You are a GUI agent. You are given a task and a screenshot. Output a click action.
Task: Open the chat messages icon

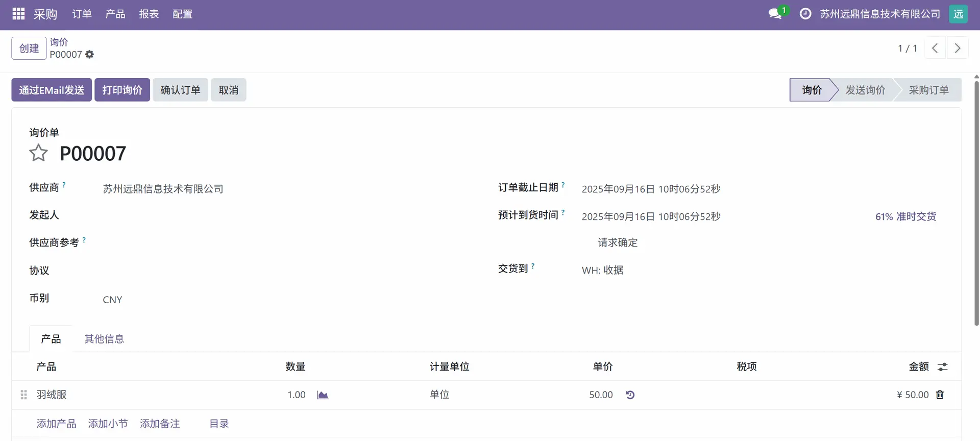click(x=775, y=14)
